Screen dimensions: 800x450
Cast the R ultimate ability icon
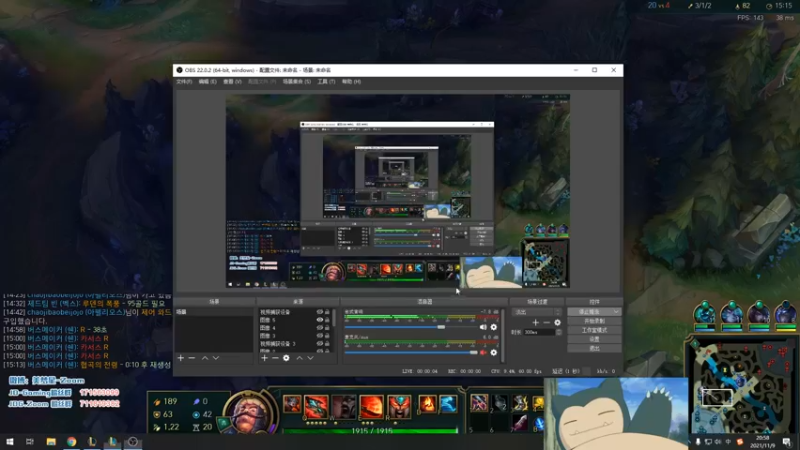point(398,407)
